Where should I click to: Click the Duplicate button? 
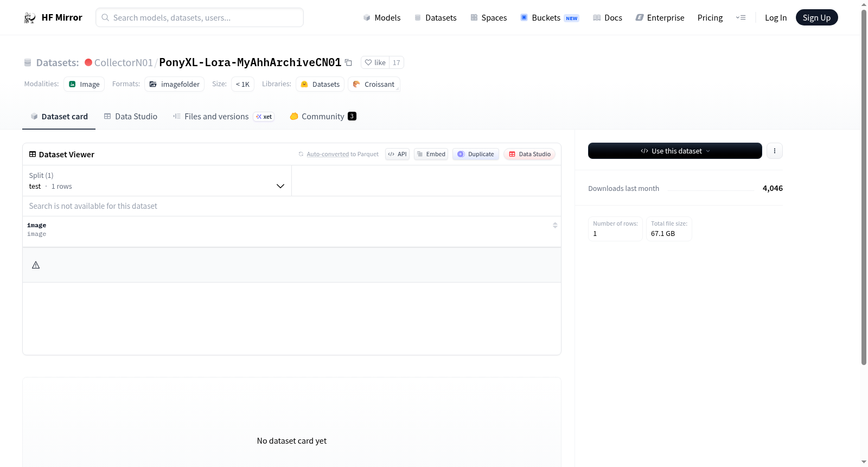tap(476, 154)
